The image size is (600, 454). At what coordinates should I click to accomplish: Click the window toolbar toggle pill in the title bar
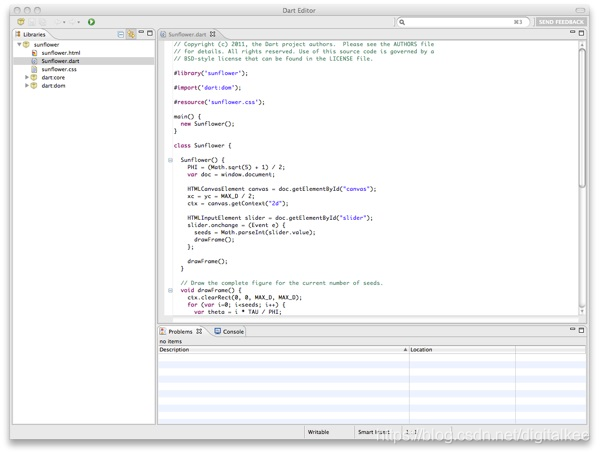pyautogui.click(x=580, y=10)
